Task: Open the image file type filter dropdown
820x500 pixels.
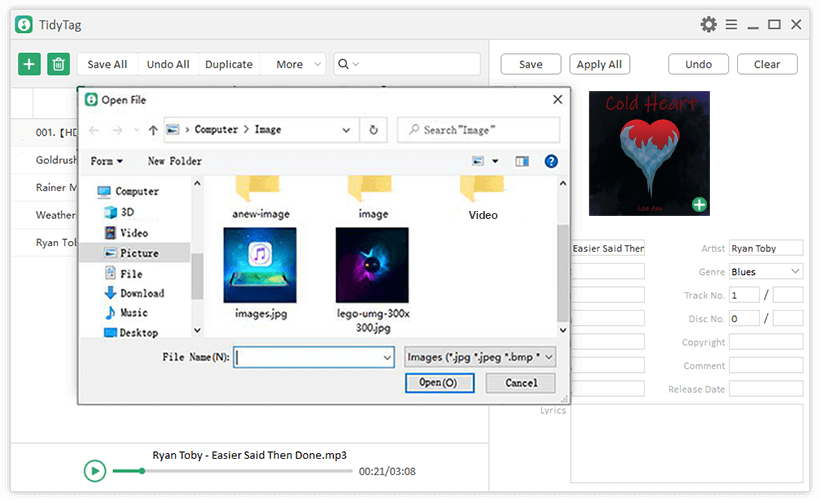Action: [480, 357]
